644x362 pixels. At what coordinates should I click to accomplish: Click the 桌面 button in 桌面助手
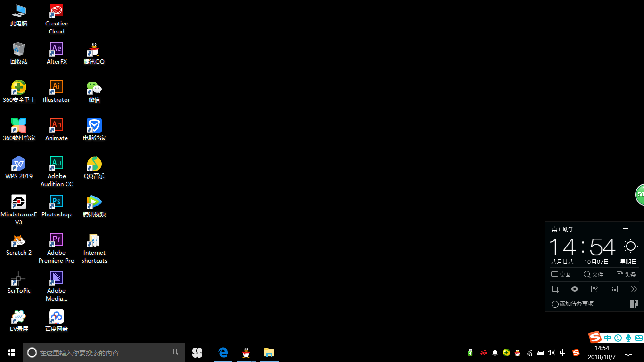point(561,275)
